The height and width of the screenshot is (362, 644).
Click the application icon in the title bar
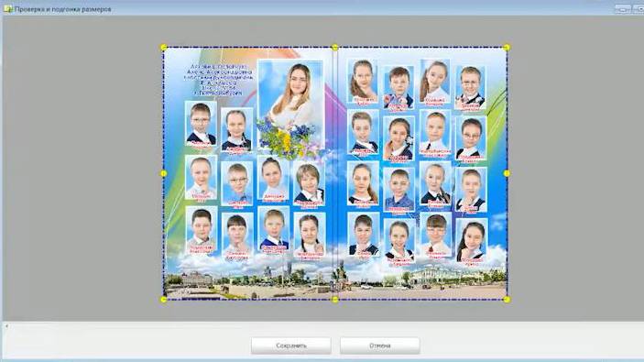click(x=8, y=8)
